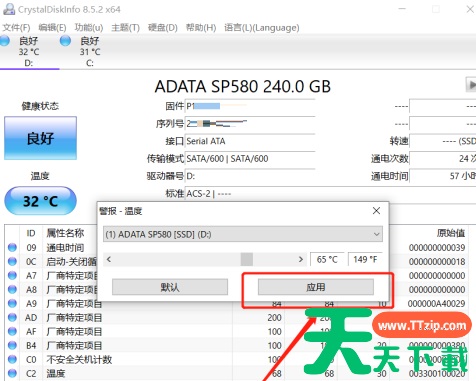Image resolution: width=476 pixels, height=381 pixels.
Task: Click the slider's left arrow to lower temperature
Action: (109, 259)
